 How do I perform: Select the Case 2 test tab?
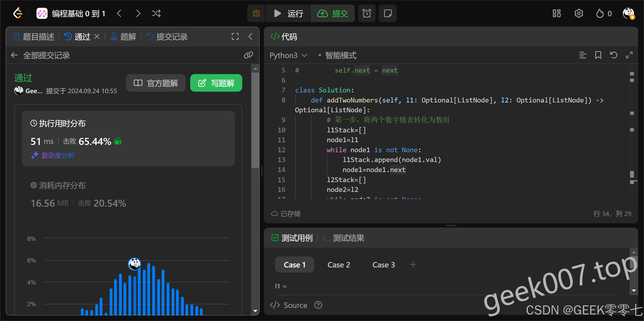click(x=339, y=265)
